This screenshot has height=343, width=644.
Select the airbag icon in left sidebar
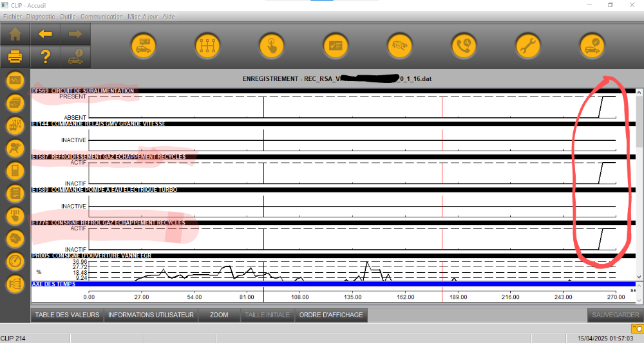click(x=15, y=148)
